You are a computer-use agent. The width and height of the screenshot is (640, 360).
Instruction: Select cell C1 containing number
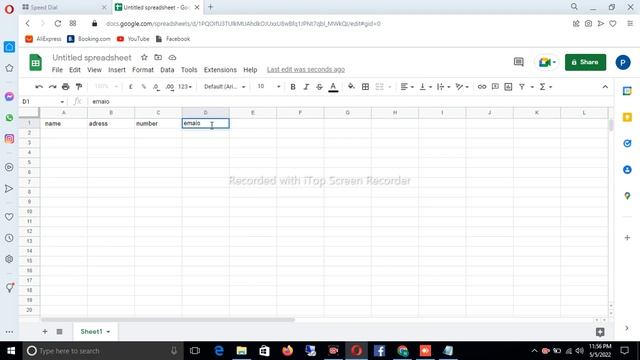[x=158, y=123]
